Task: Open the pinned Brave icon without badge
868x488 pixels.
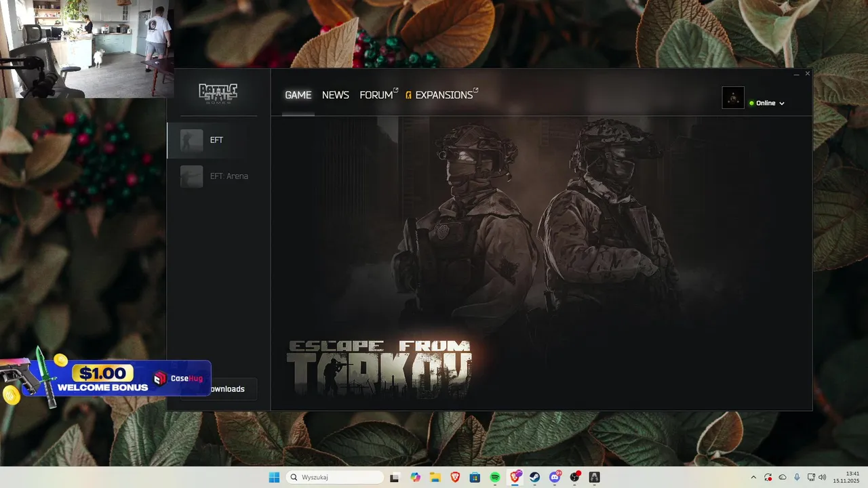Action: [x=455, y=477]
